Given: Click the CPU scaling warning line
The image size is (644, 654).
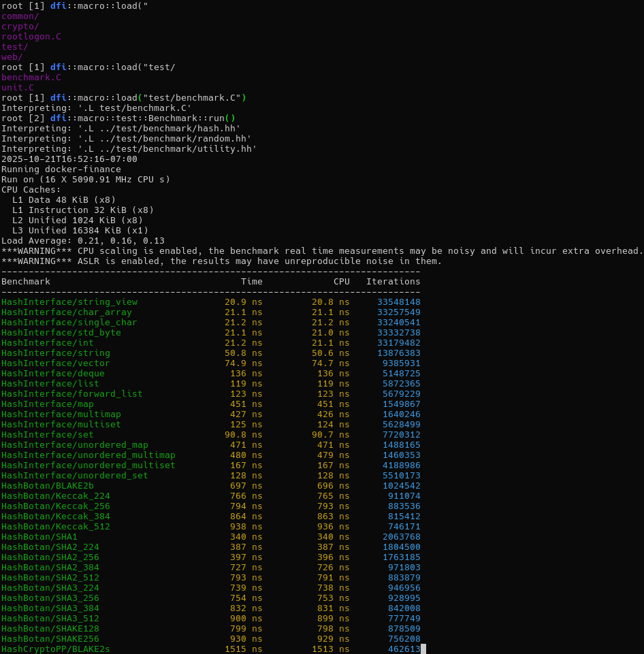Looking at the screenshot, I should coord(322,250).
